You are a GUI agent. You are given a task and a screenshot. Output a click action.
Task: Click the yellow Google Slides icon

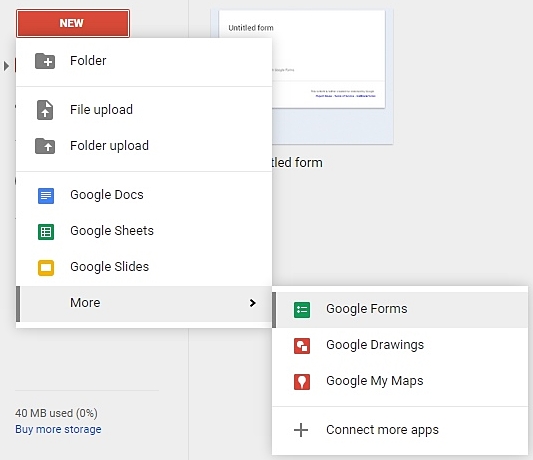pyautogui.click(x=46, y=268)
